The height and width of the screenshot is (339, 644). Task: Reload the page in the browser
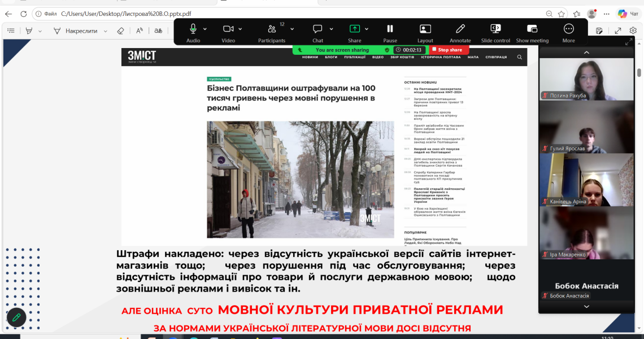[x=23, y=14]
